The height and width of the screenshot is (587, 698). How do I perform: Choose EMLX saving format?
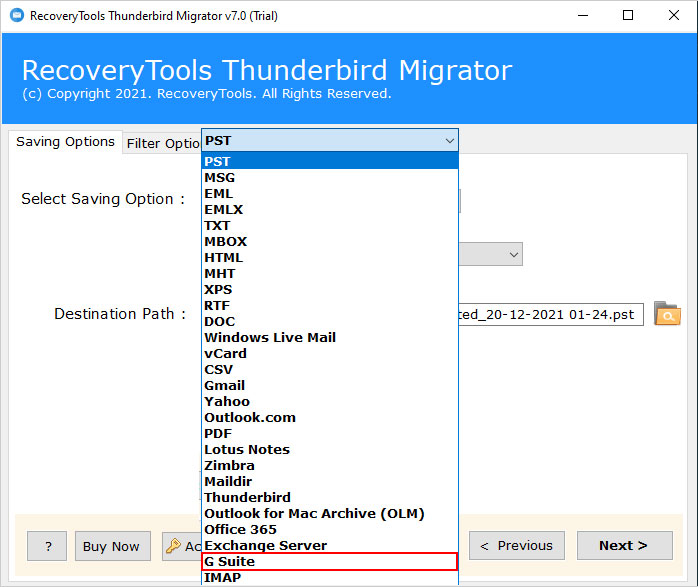pyautogui.click(x=330, y=210)
